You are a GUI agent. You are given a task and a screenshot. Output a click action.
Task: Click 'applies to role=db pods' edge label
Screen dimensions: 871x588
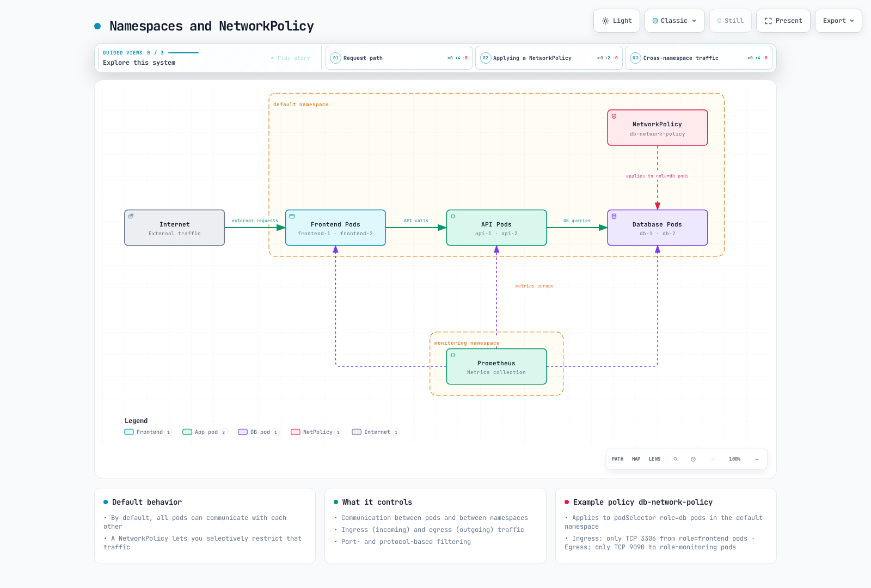click(657, 176)
